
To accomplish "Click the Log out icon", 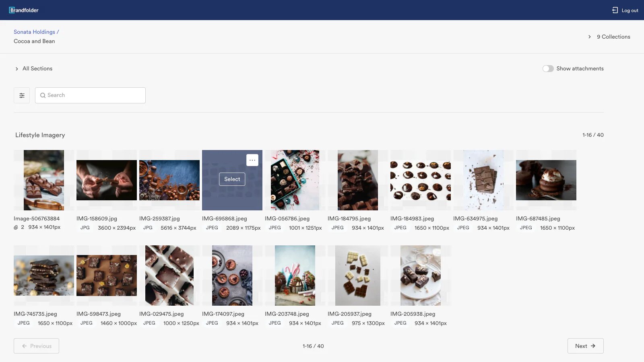I will click(x=615, y=10).
